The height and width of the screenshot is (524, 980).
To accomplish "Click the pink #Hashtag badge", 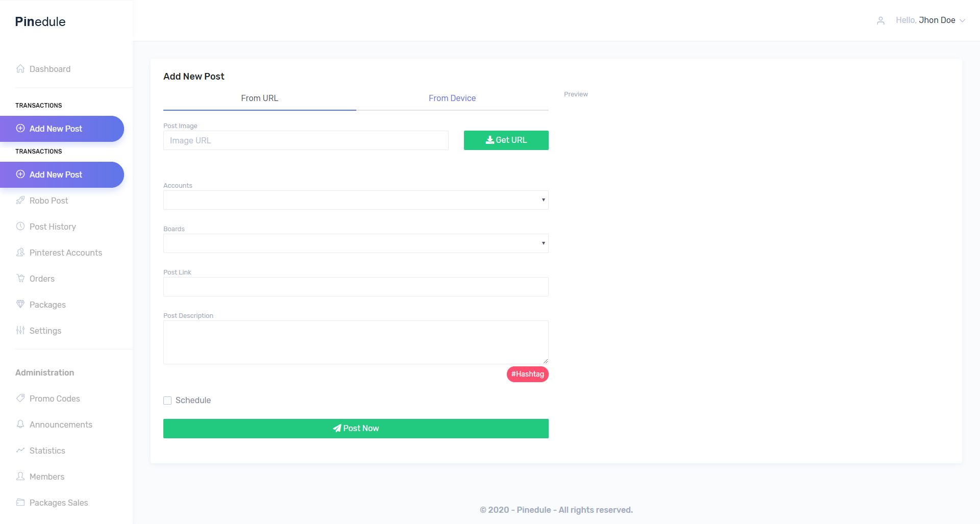I will [528, 374].
